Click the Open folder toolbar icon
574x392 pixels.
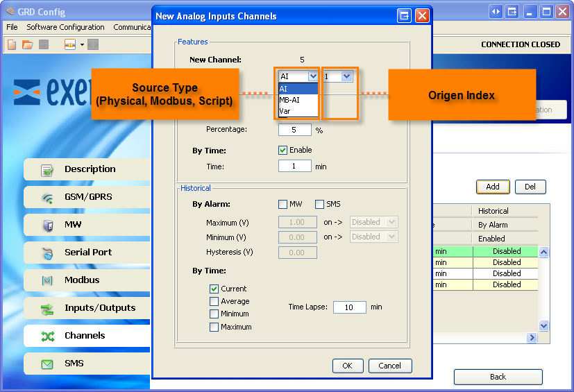coord(28,44)
